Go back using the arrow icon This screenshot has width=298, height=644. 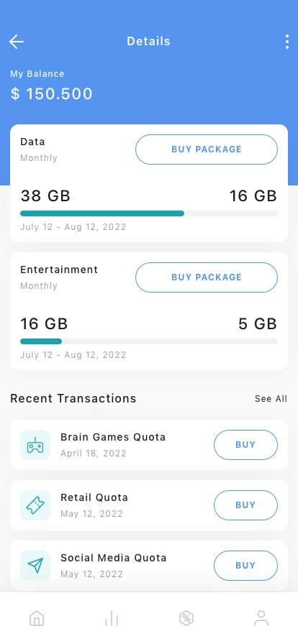click(17, 42)
